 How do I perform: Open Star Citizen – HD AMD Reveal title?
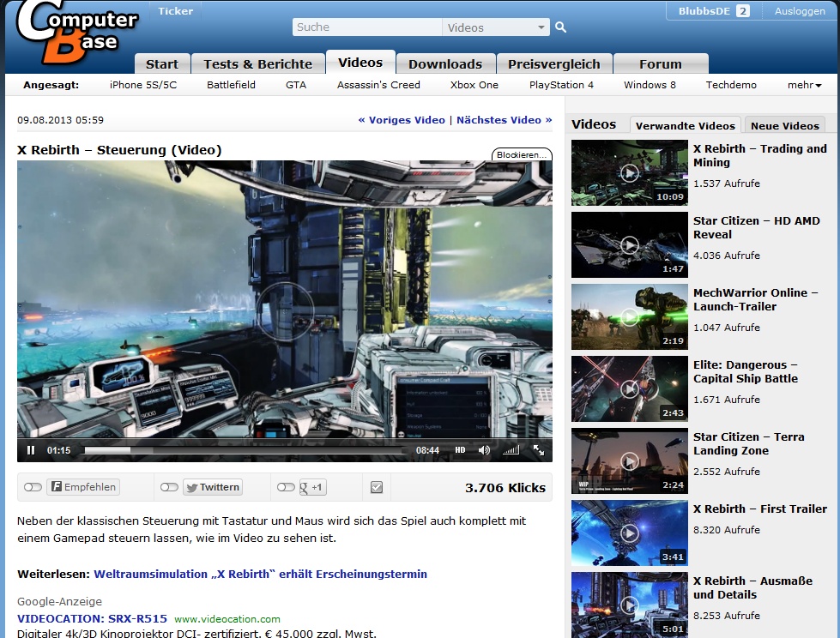tap(757, 227)
